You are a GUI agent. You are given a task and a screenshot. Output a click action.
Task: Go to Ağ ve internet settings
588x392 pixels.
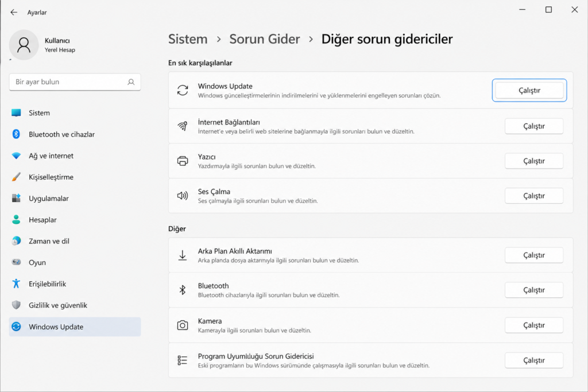(x=75, y=156)
